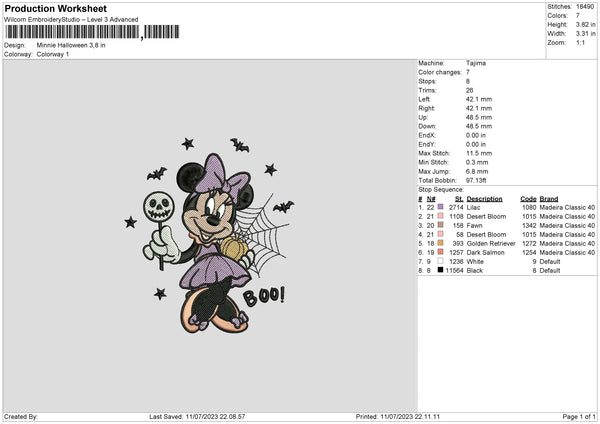The image size is (600, 424).
Task: Click the 'Color changes:' label
Action: click(x=440, y=72)
